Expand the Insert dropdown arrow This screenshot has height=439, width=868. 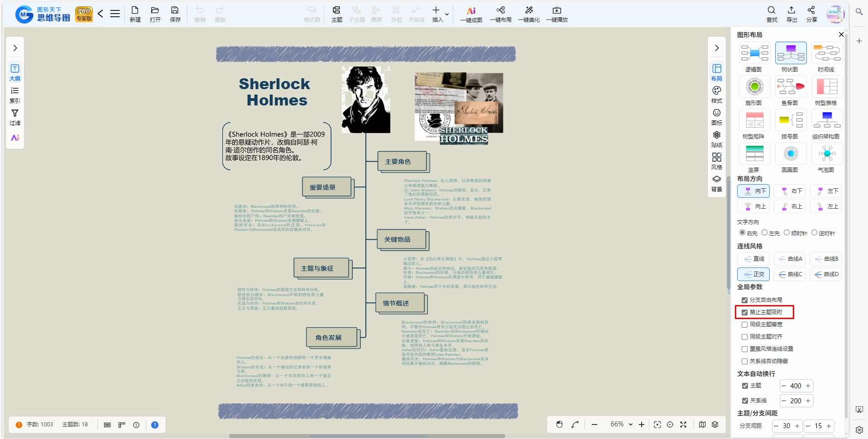[x=447, y=14]
